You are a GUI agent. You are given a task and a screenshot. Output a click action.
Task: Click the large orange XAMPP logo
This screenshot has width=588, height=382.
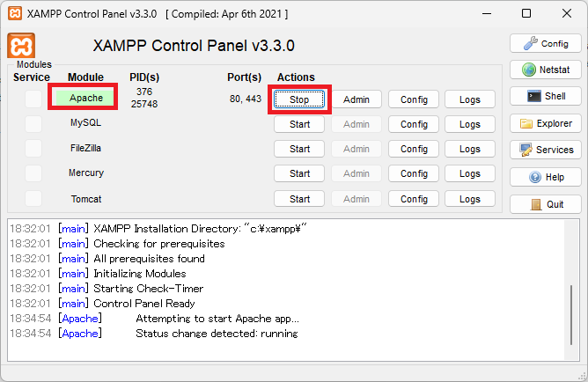[x=21, y=46]
